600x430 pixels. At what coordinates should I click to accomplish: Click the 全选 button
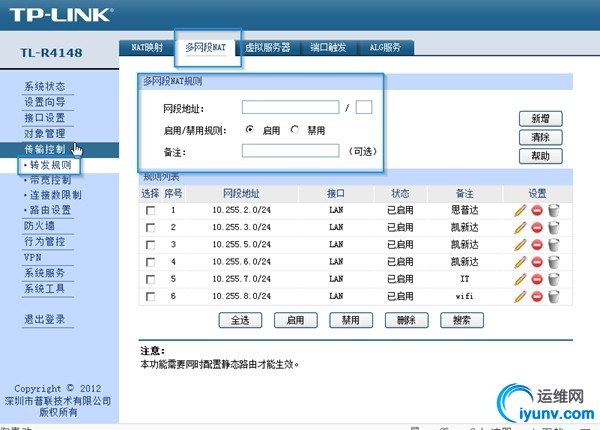240,320
